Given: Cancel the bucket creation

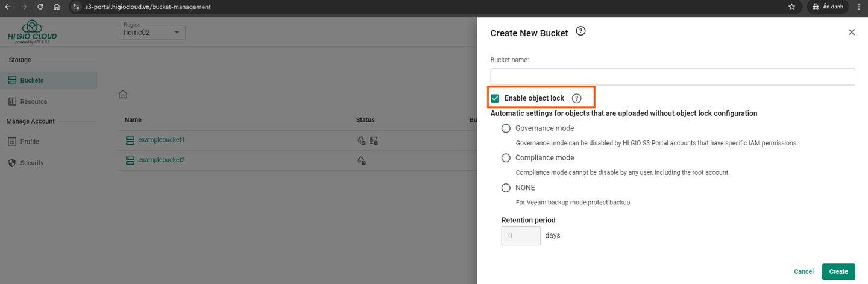Looking at the screenshot, I should [x=804, y=271].
